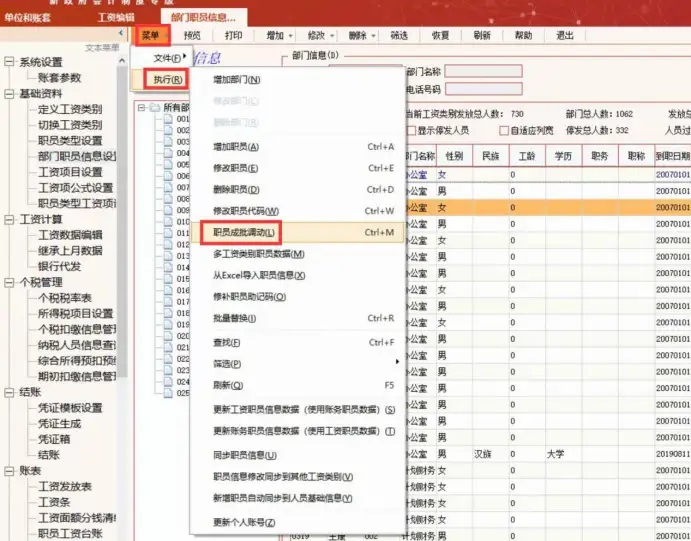Toggle the 自适应列宽 checkbox

pyautogui.click(x=504, y=130)
